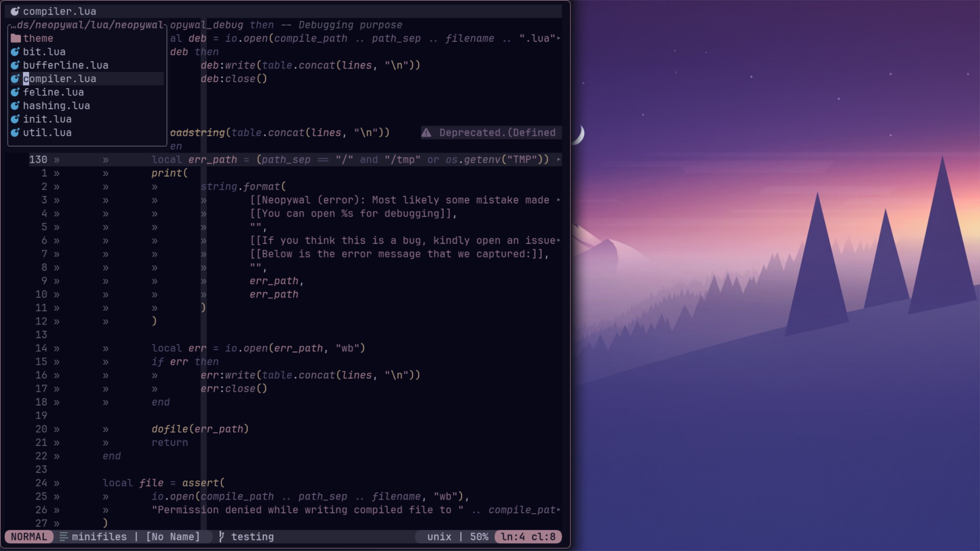The height and width of the screenshot is (551, 980).
Task: Click the ln:4 cl:8 position indicator
Action: (x=528, y=536)
